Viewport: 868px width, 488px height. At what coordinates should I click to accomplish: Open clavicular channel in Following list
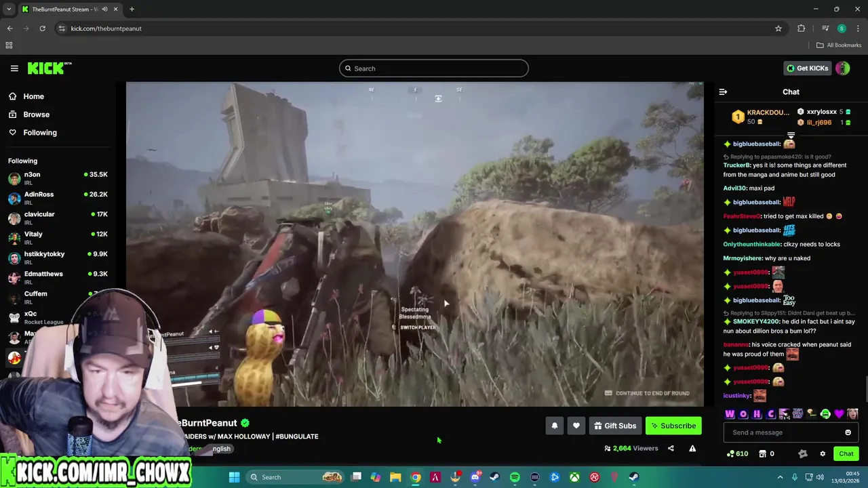58,219
